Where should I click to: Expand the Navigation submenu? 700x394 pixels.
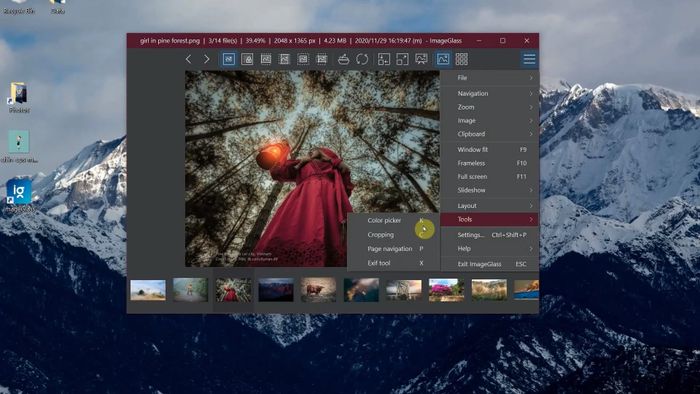pos(490,93)
